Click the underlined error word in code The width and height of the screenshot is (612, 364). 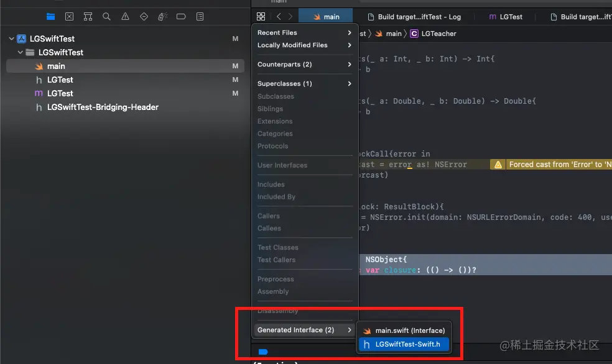coord(400,165)
